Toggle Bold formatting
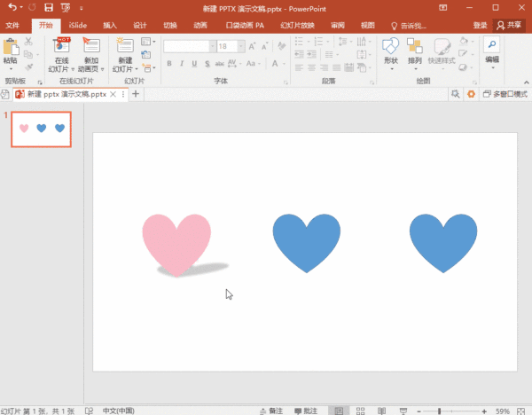Viewport: 532px width, 415px height. [169, 64]
